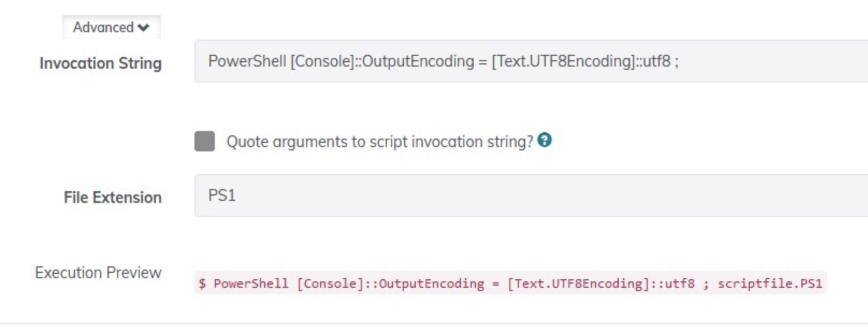Focus the File Extension input field

(x=531, y=195)
